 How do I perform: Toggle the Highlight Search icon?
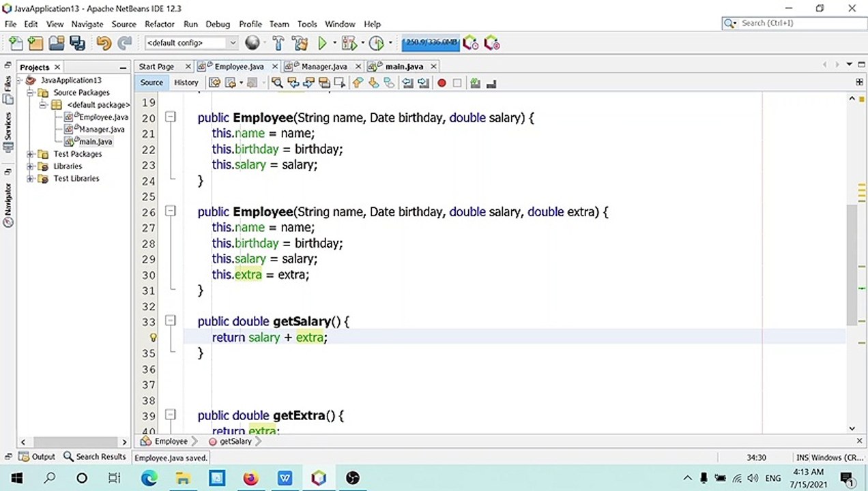(324, 83)
